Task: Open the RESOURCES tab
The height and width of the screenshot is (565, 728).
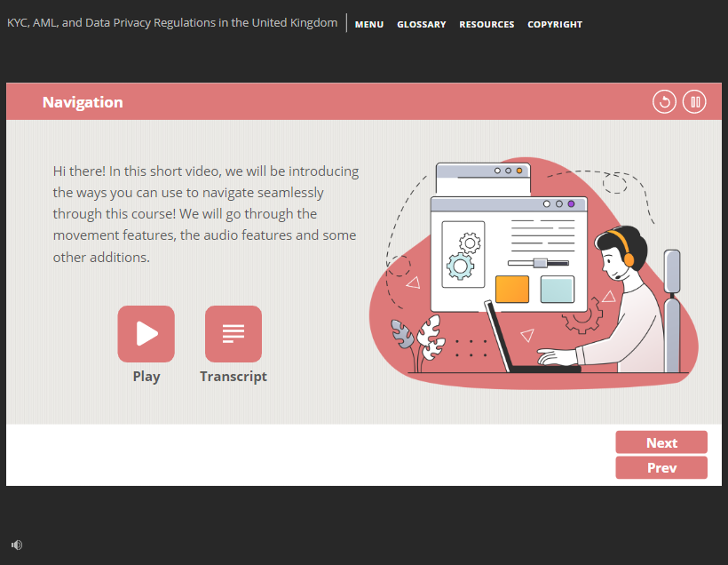Action: tap(487, 24)
